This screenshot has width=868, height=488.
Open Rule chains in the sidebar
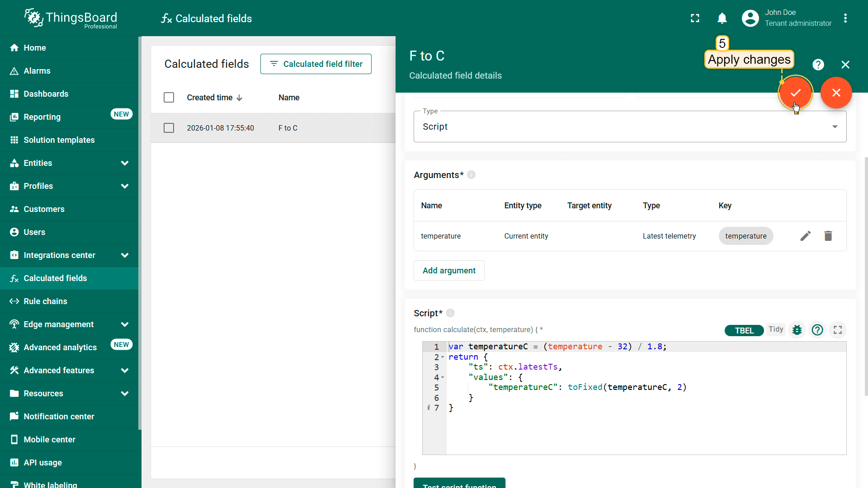pos(45,301)
